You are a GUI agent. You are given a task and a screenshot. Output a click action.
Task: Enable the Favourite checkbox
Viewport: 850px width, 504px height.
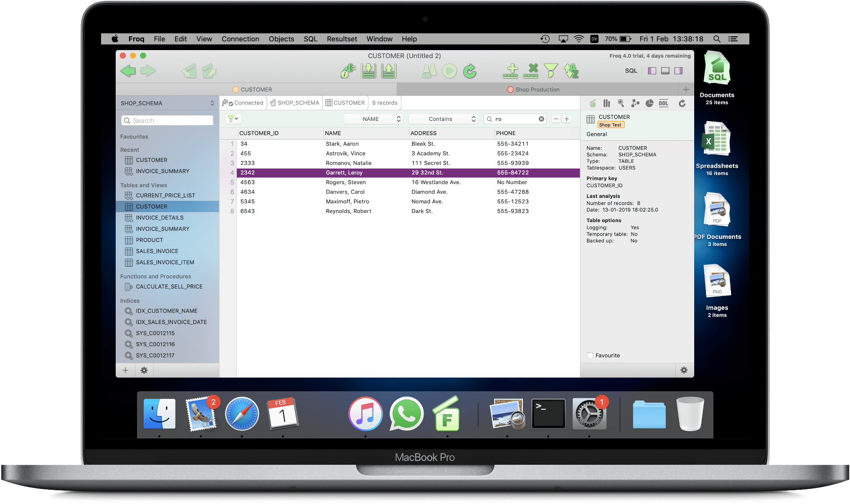point(590,355)
